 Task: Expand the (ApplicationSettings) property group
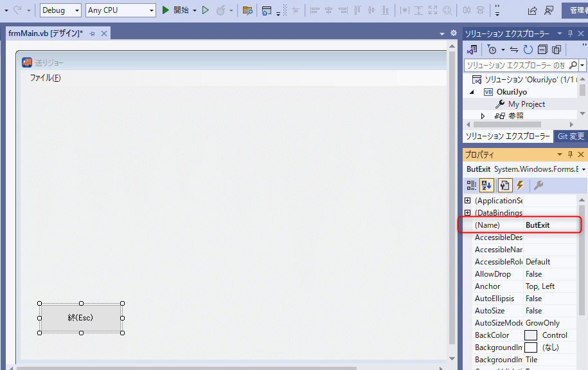(x=468, y=201)
